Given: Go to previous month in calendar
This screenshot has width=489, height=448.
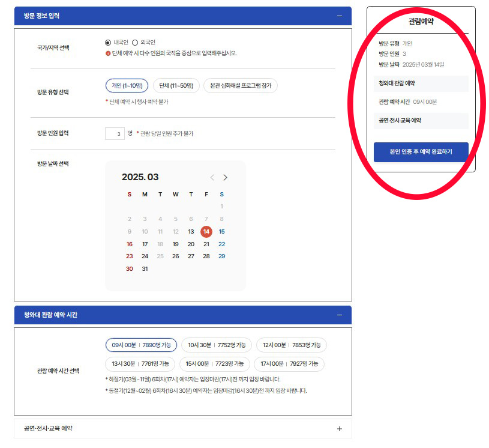Looking at the screenshot, I should point(212,177).
